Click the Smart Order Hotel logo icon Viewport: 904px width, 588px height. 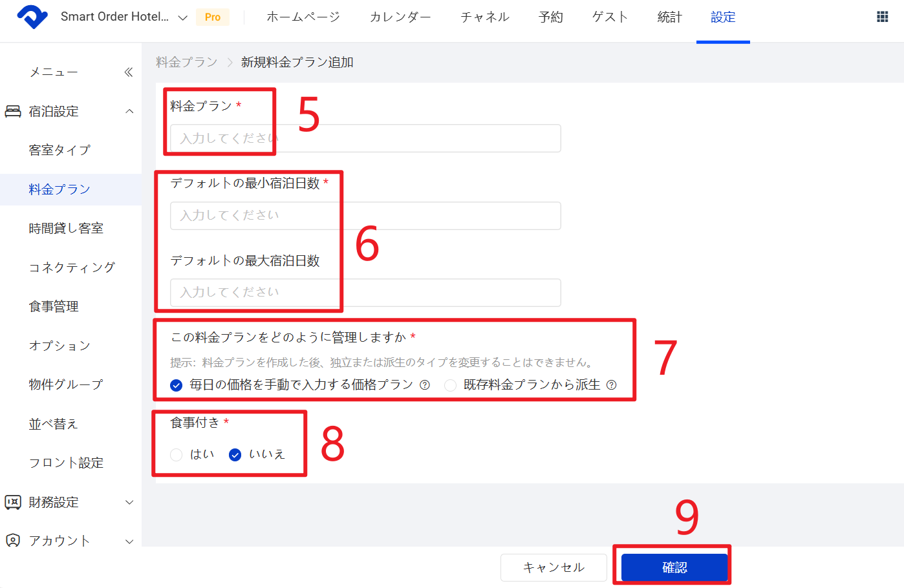click(x=32, y=17)
